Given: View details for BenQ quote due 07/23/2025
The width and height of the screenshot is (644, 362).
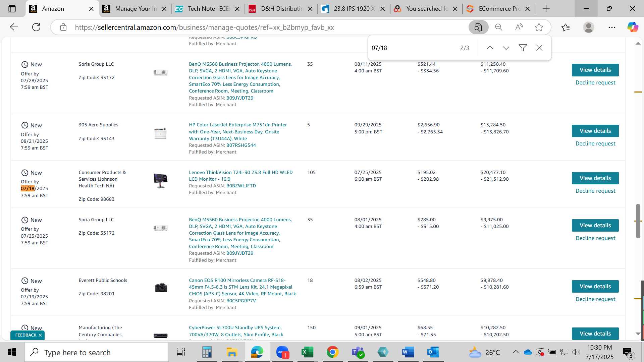Looking at the screenshot, I should pos(595,226).
